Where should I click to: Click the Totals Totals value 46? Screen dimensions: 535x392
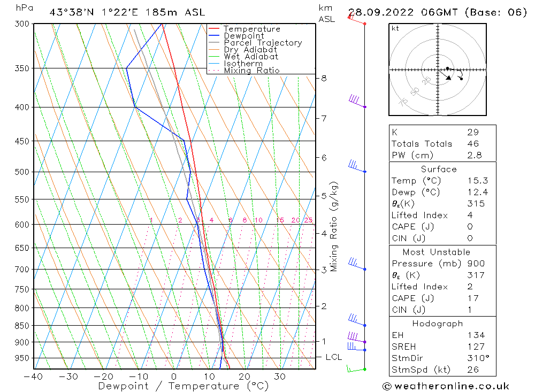click(x=473, y=144)
